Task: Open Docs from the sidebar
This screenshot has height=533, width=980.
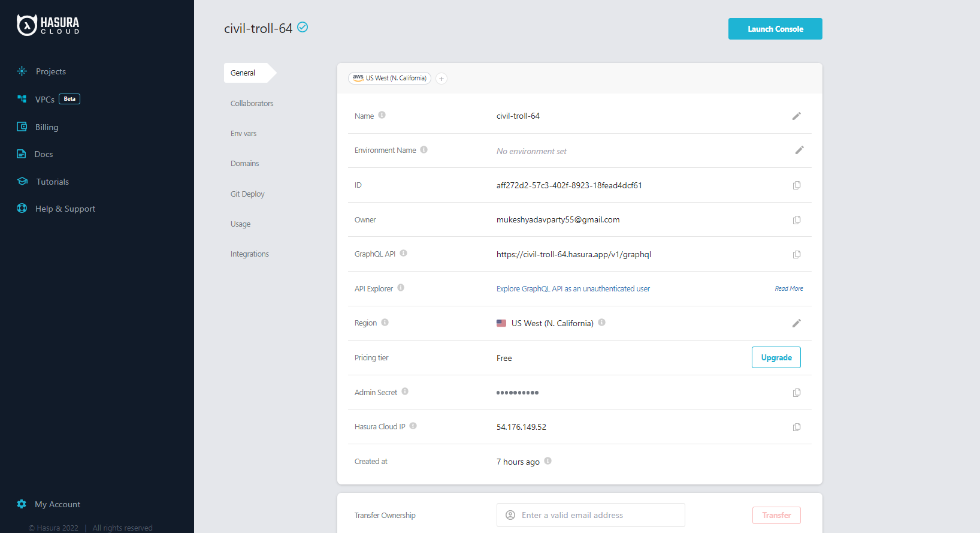Action: pyautogui.click(x=43, y=154)
